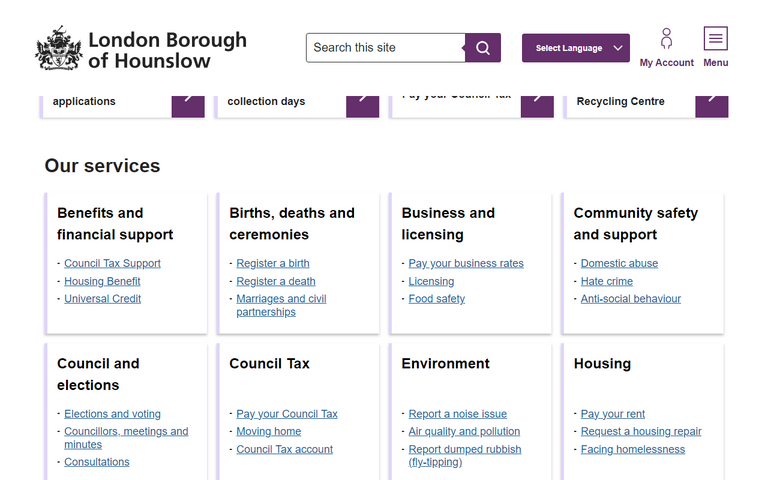Open Report a noise issue link
768x480 pixels.
point(457,414)
